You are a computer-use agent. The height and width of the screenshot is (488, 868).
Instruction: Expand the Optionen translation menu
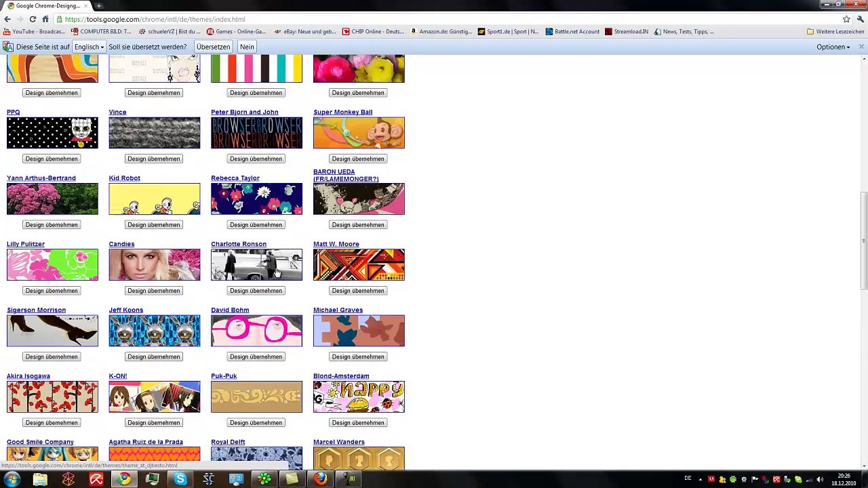point(833,47)
